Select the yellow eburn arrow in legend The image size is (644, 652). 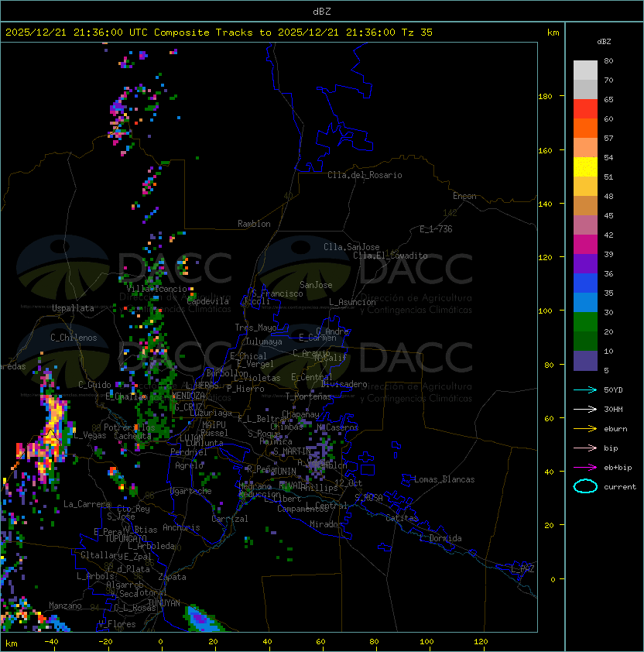[585, 429]
